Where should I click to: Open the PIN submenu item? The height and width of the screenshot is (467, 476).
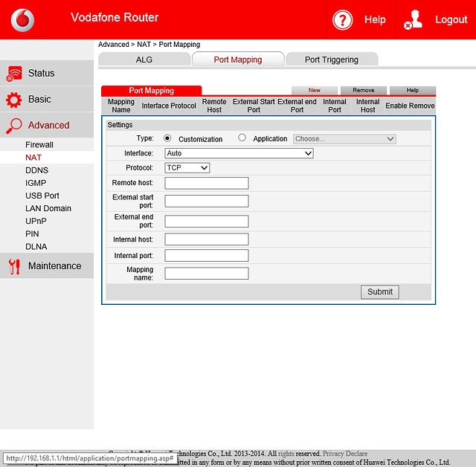pyautogui.click(x=32, y=234)
